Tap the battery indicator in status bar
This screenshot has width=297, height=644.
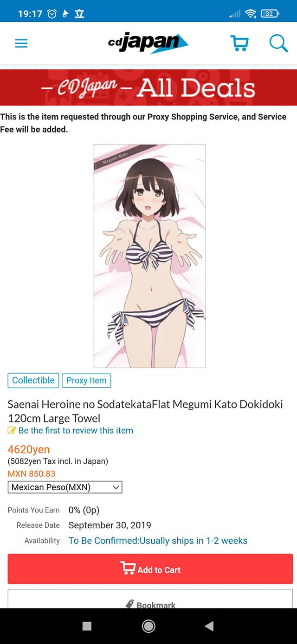(x=270, y=14)
